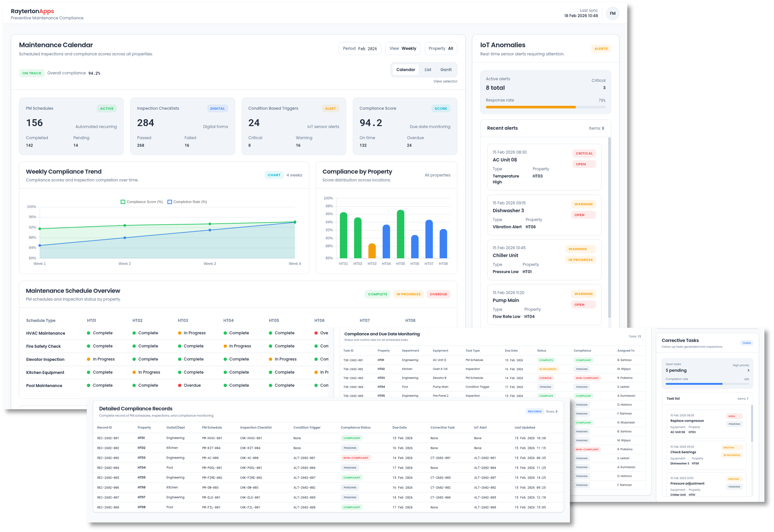Switch to the Calendar view tab
Screen dimensions: 774x532
coord(405,70)
